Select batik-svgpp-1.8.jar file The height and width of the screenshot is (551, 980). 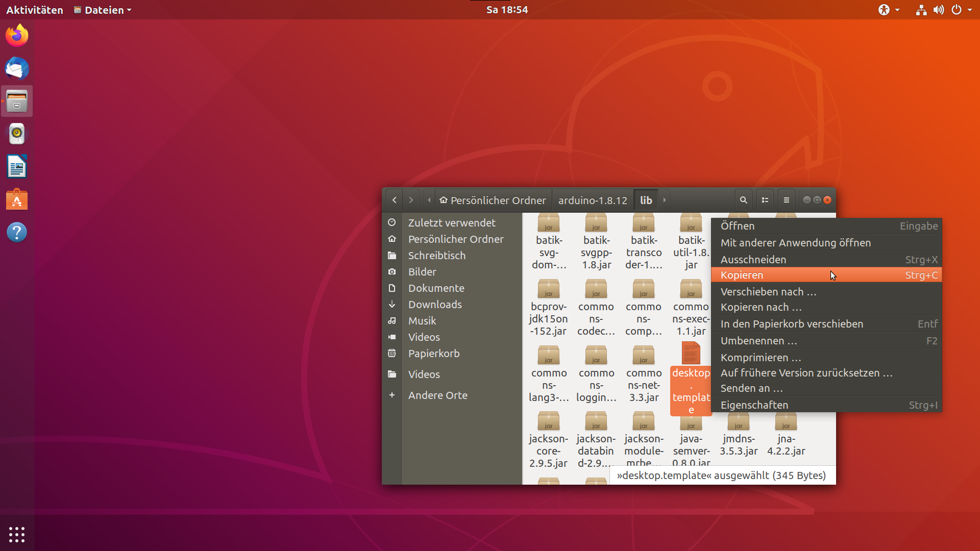pos(596,243)
